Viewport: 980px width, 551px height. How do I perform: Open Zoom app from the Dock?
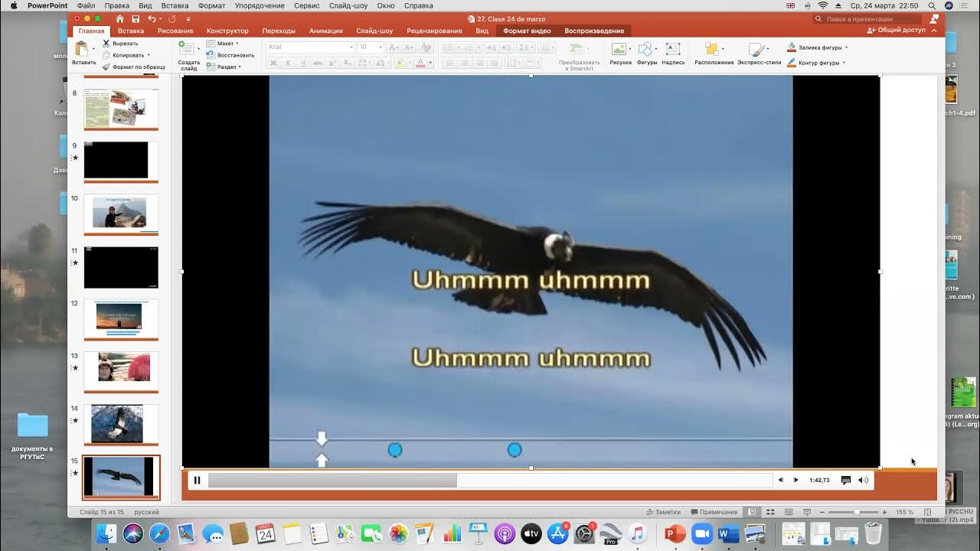point(701,533)
